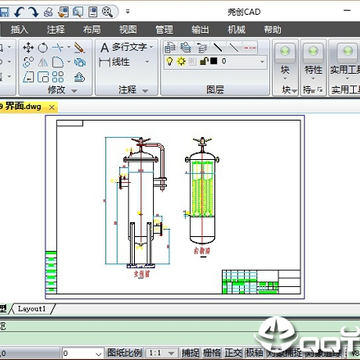Click the Save icon in quick access toolbar
Viewport: 360px width, 360px height.
pyautogui.click(x=4, y=12)
